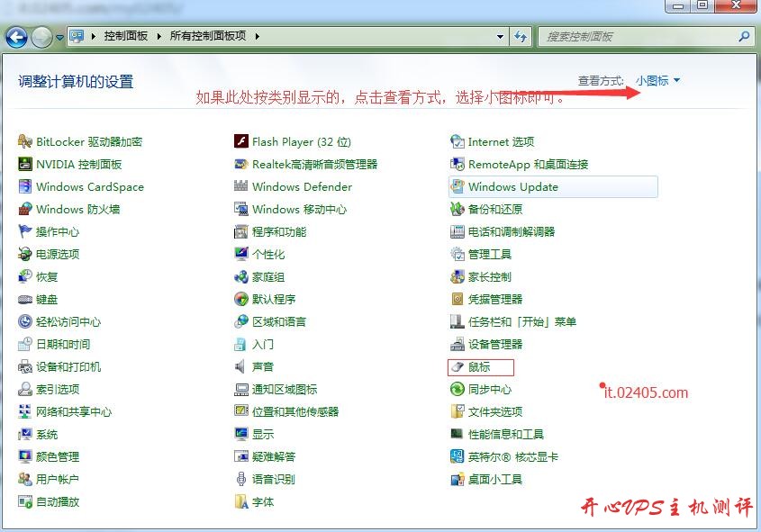
Task: Open the NVIDIA 控制面板 icon
Action: click(x=24, y=164)
